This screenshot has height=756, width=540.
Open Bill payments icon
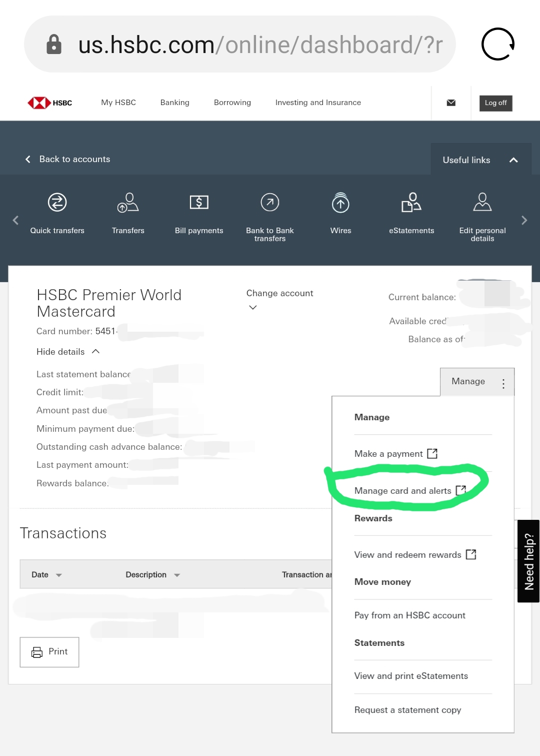pos(199,203)
